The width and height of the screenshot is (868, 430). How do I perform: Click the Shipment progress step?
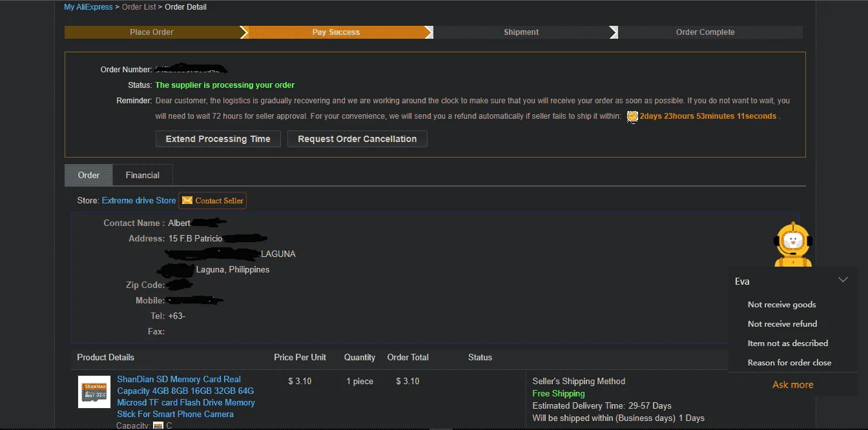[521, 32]
